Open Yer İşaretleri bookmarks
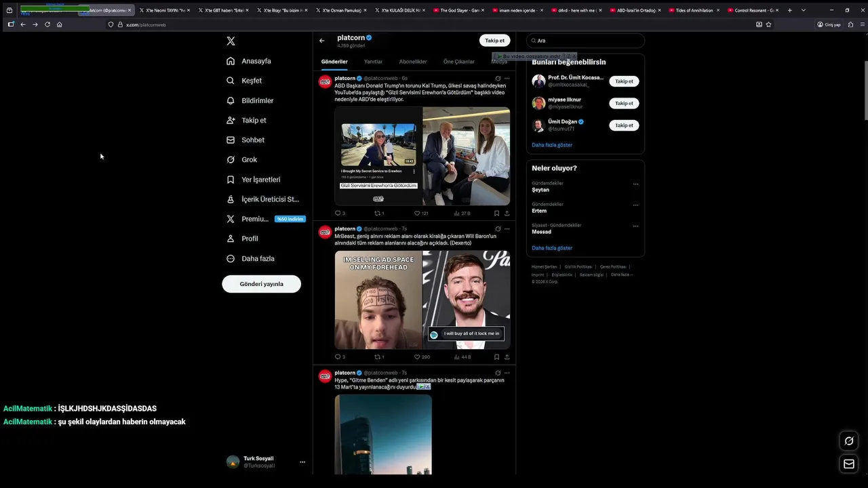The image size is (868, 488). tap(253, 180)
